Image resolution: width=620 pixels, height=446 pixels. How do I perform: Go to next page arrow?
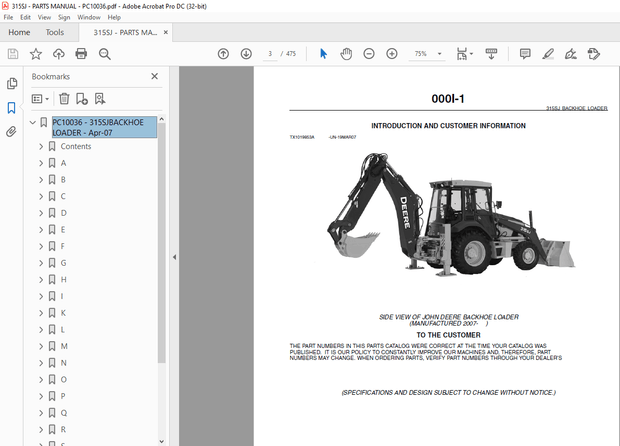click(x=246, y=54)
